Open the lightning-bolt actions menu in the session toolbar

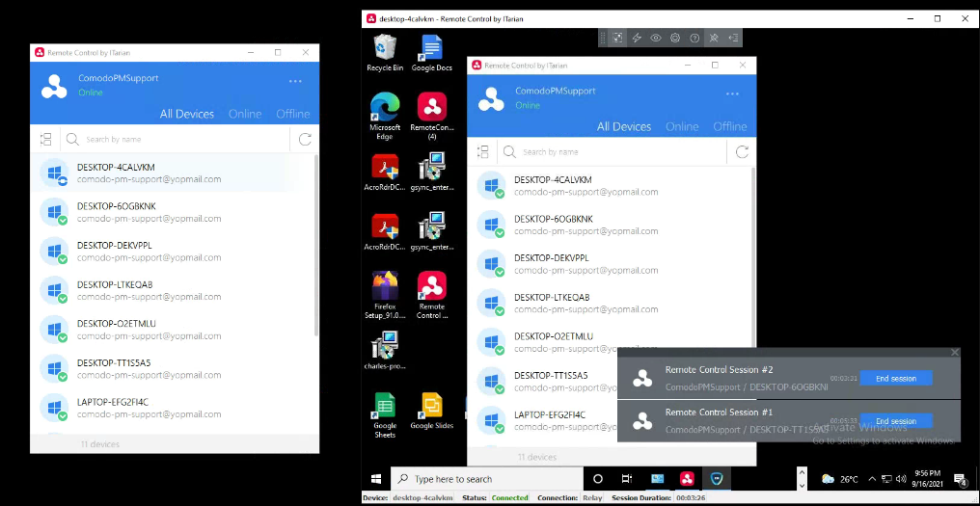(x=637, y=39)
